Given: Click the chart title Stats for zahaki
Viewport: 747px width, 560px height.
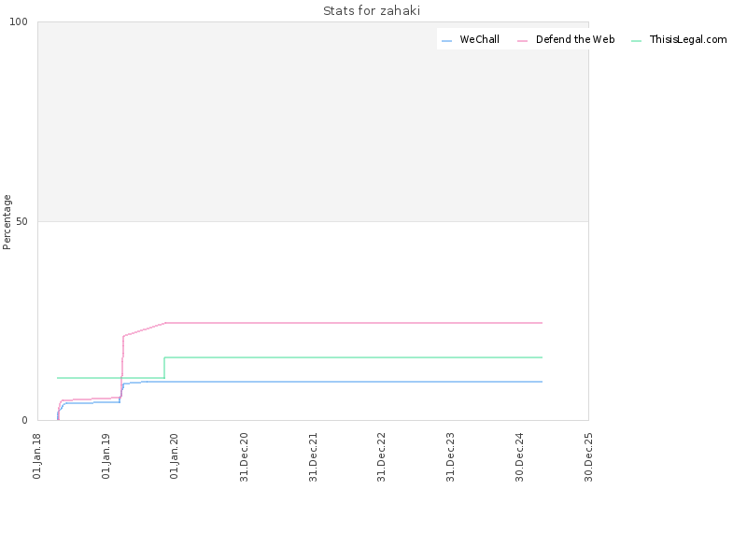Looking at the screenshot, I should click(x=372, y=11).
